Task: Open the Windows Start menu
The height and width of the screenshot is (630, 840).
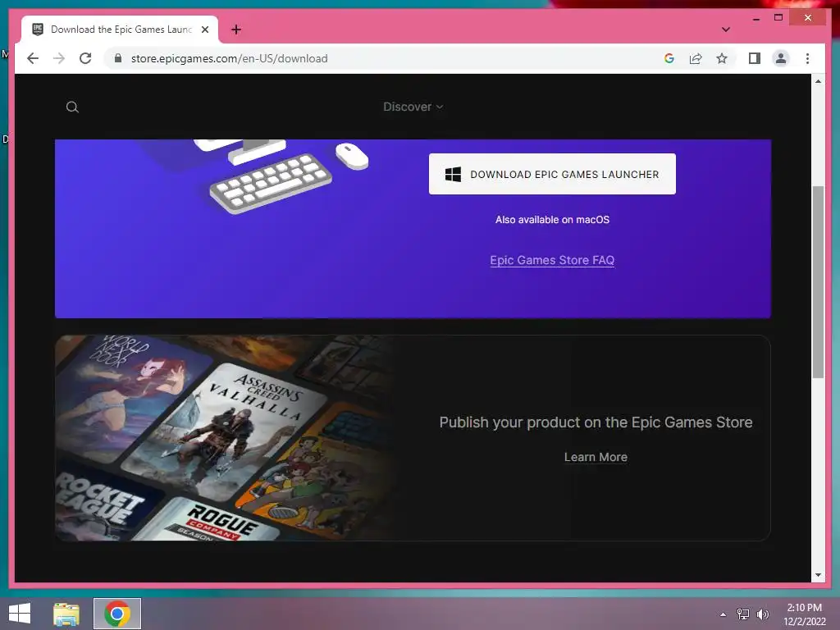Action: (x=20, y=614)
